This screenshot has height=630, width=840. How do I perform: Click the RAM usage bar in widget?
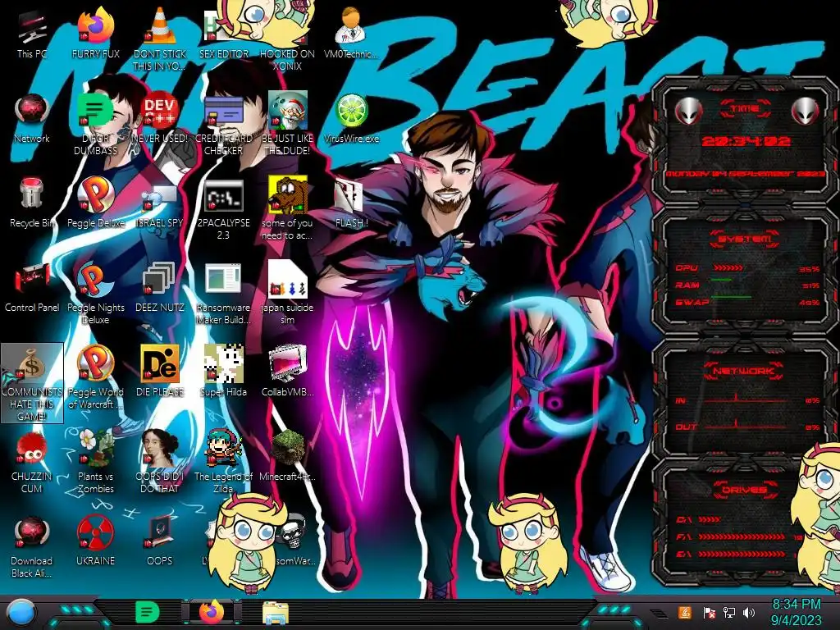(747, 285)
